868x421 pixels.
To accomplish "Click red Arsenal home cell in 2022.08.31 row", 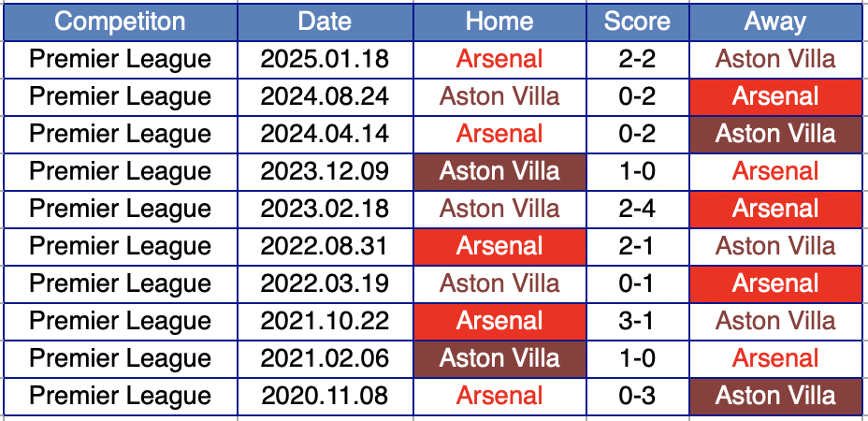I will point(499,246).
